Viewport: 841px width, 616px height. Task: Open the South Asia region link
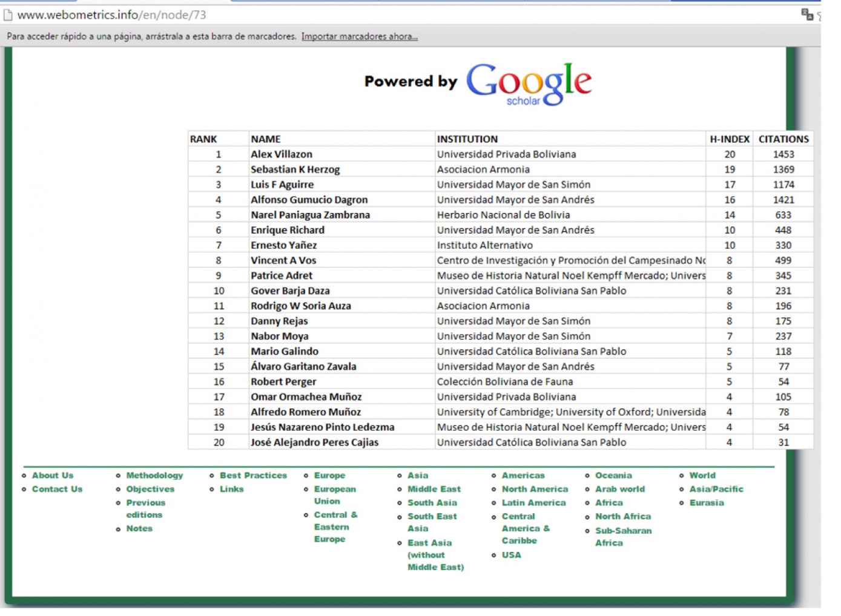[432, 503]
